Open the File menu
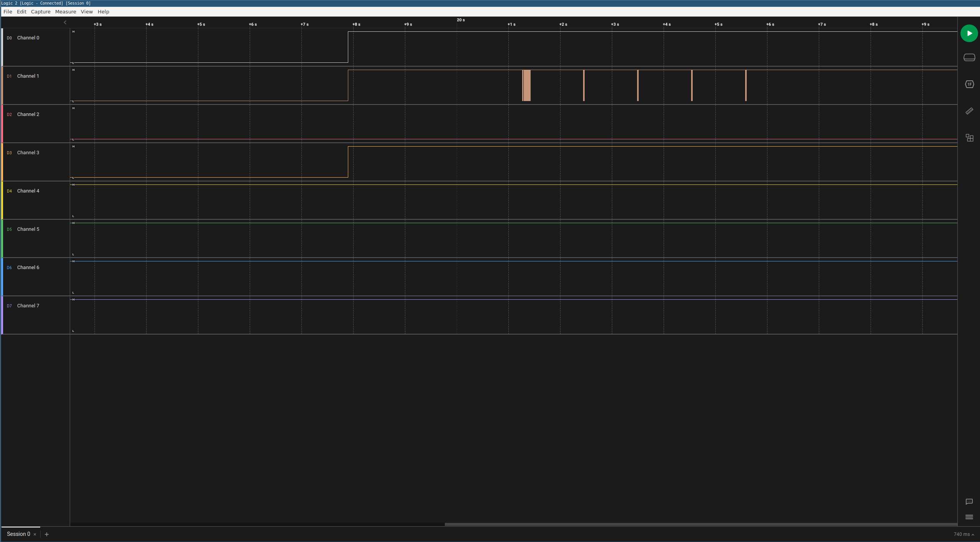This screenshot has width=980, height=542. coord(8,11)
